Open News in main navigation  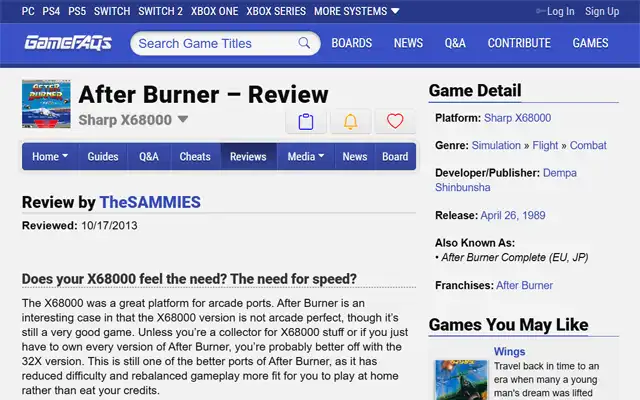coord(408,43)
